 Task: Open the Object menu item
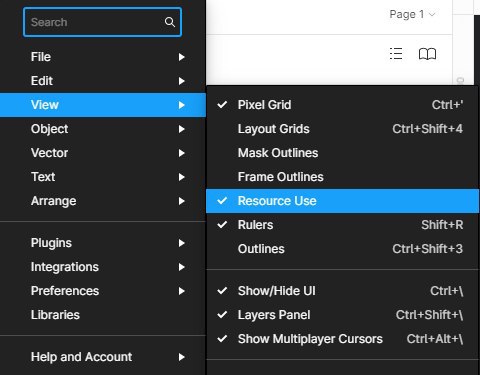pos(103,129)
